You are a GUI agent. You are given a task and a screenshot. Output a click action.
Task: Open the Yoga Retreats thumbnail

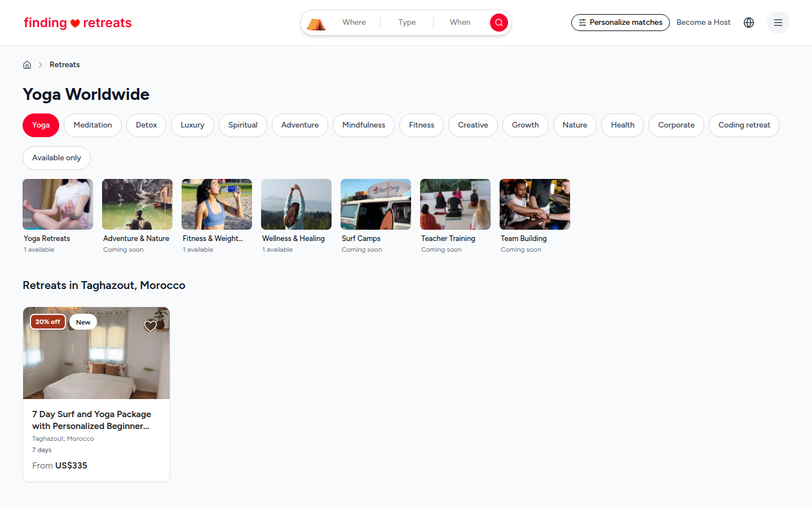(x=58, y=204)
